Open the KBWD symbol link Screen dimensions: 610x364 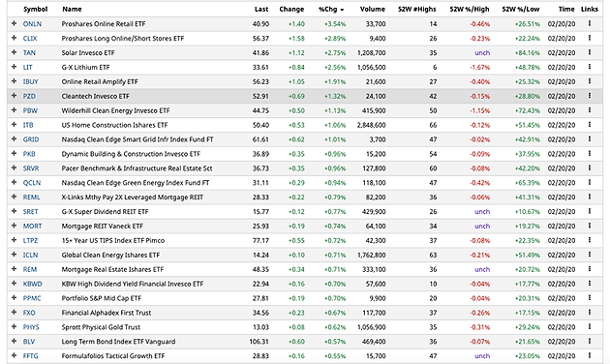coord(32,284)
